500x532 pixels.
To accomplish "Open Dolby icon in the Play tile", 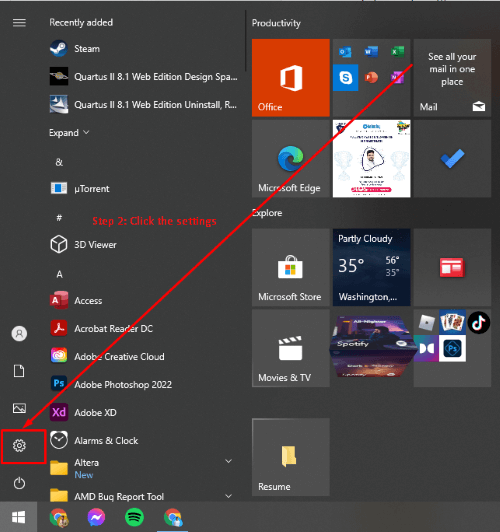I will [426, 348].
